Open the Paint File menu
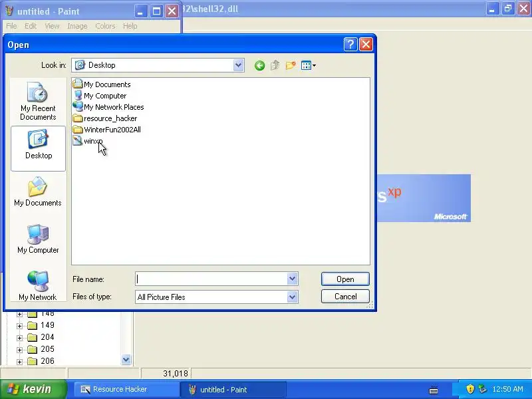This screenshot has height=399, width=532. [x=11, y=26]
